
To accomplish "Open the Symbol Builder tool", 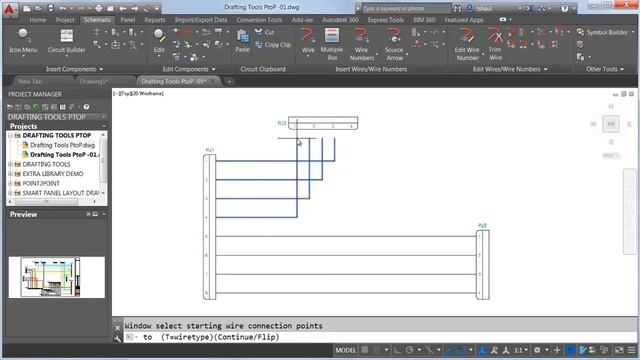I will click(602, 32).
